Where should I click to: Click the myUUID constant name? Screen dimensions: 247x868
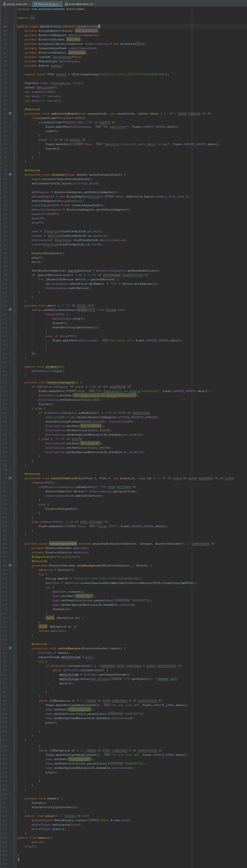(61, 74)
